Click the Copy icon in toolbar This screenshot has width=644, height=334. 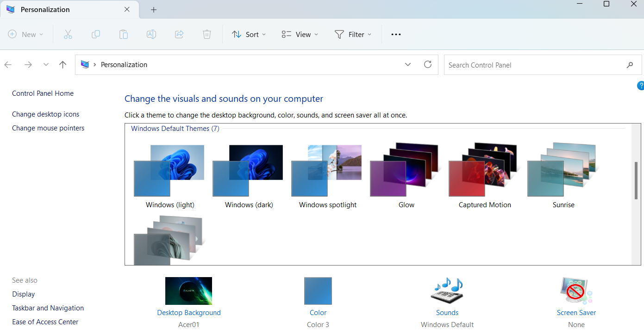coord(96,34)
